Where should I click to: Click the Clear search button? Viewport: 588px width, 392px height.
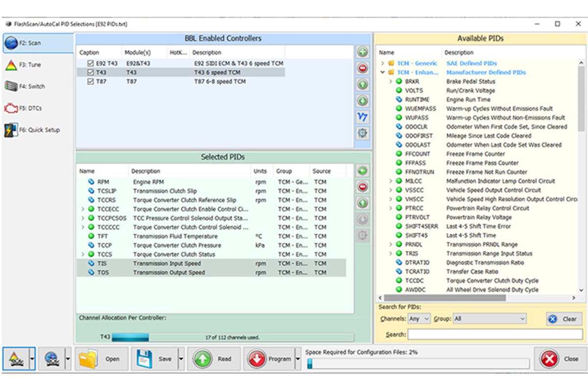coord(564,318)
